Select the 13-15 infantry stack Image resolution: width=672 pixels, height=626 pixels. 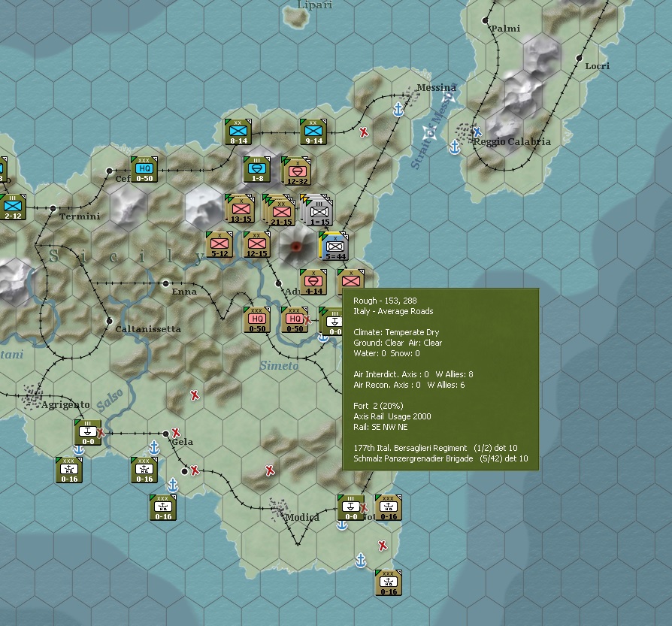click(240, 209)
